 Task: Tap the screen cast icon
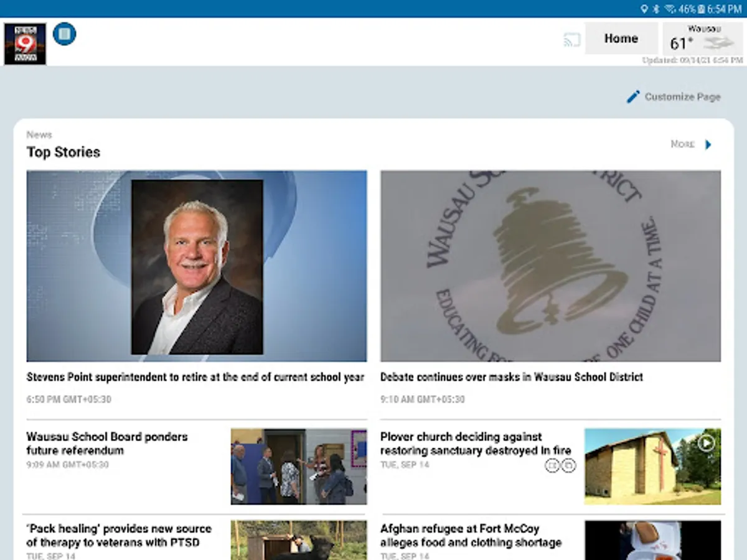click(572, 40)
